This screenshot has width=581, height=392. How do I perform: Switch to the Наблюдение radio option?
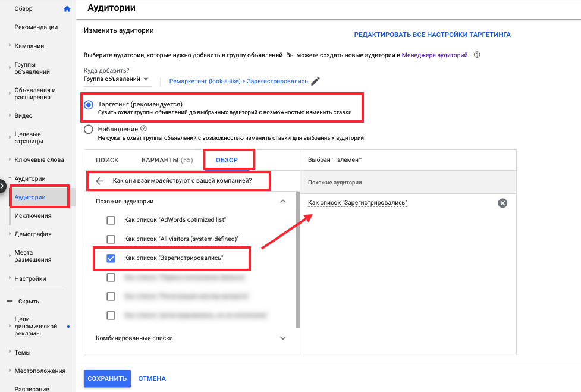coord(89,129)
